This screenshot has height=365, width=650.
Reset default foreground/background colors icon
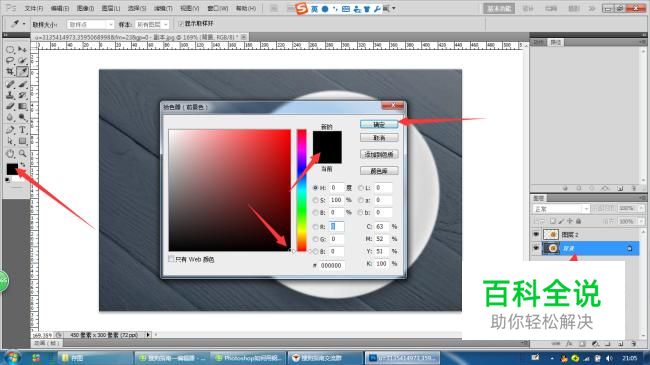coord(7,180)
